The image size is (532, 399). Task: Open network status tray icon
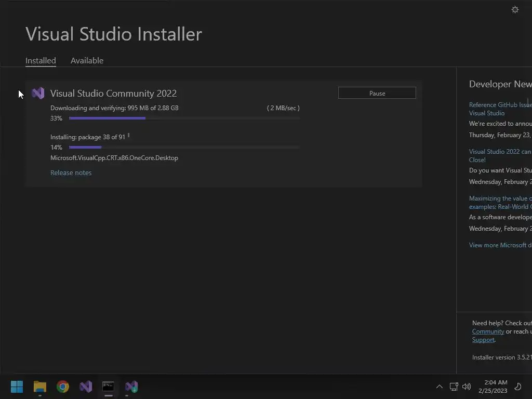454,387
